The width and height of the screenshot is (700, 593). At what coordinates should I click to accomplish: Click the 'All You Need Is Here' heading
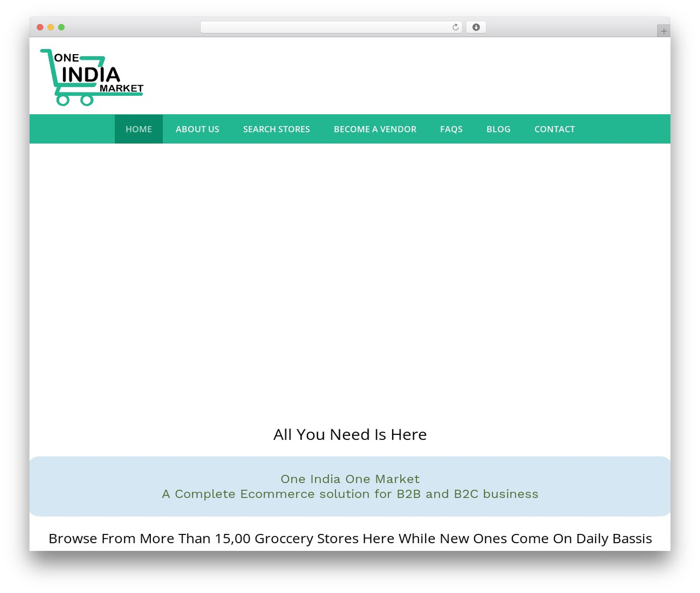[x=350, y=434]
